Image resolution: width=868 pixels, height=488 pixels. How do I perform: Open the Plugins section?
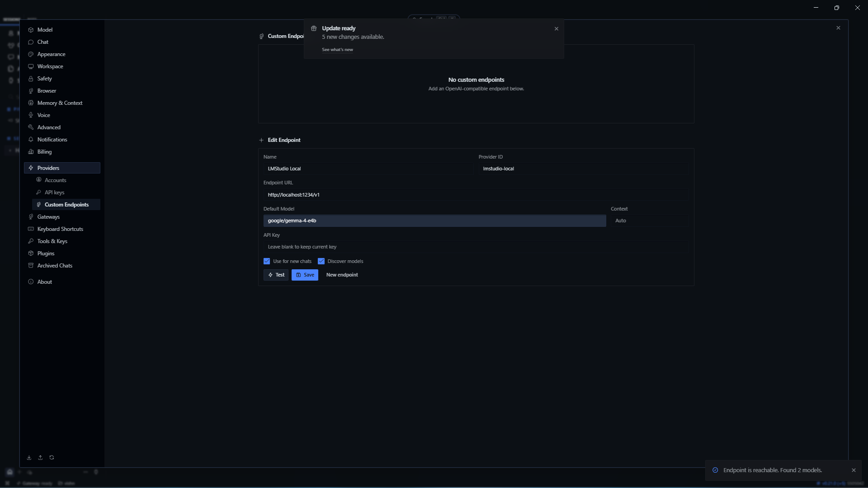point(62,253)
